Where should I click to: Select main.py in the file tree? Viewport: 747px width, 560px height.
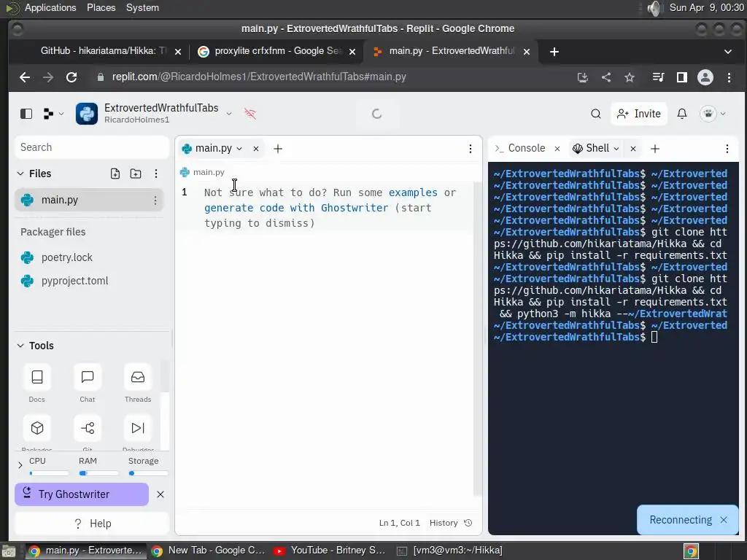(x=89, y=200)
